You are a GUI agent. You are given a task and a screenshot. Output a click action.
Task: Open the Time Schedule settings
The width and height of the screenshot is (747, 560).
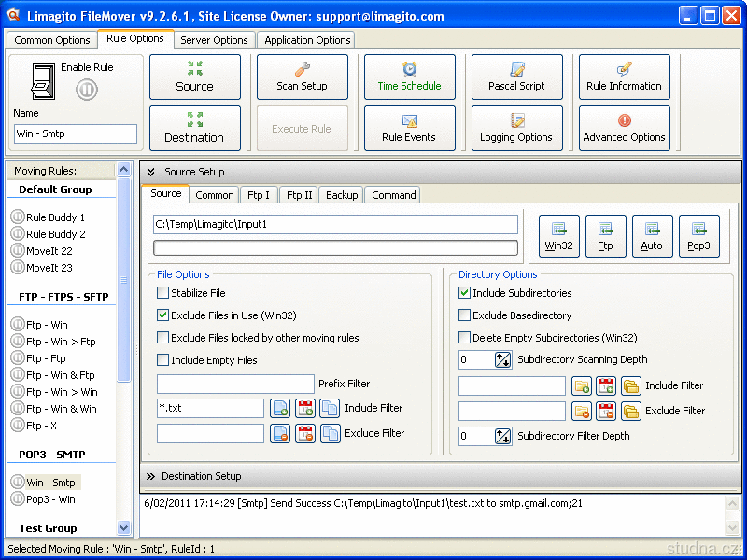click(x=409, y=77)
